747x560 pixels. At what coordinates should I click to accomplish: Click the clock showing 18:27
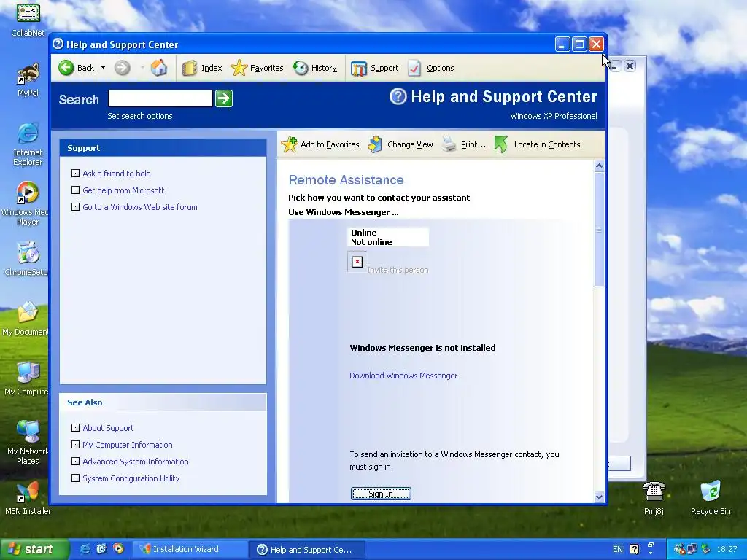[x=727, y=549]
